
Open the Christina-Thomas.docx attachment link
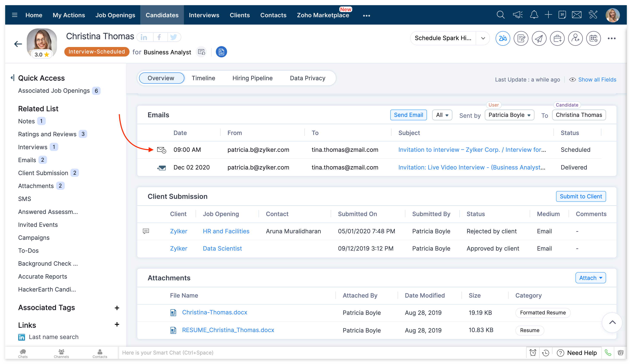click(214, 312)
